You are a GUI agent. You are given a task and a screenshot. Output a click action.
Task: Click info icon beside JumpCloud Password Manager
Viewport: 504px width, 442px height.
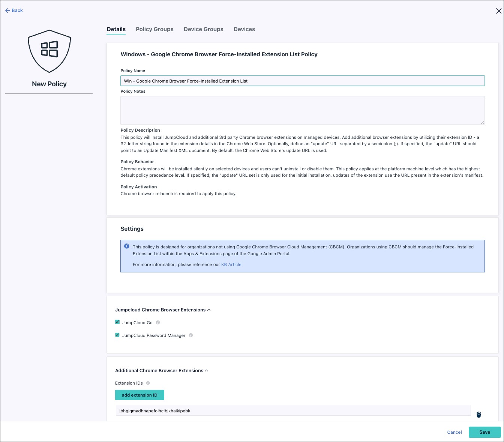191,335
